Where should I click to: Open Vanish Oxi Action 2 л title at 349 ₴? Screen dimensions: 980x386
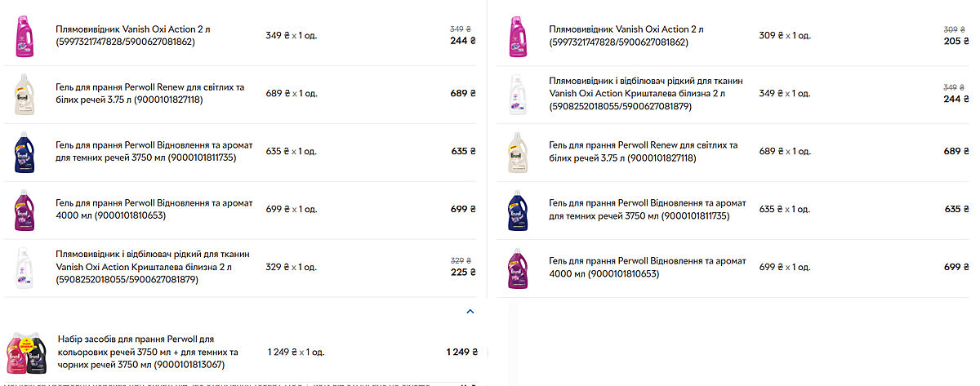pos(133,35)
